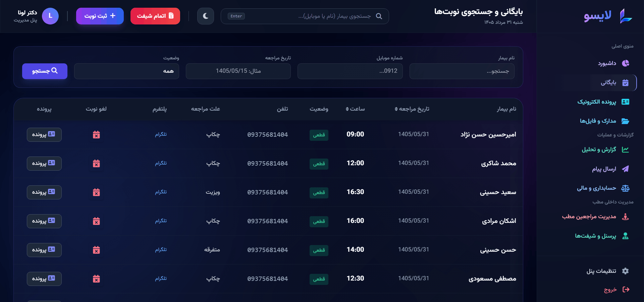Toggle dark mode with the moon icon
This screenshot has width=644, height=302.
coord(206,16)
